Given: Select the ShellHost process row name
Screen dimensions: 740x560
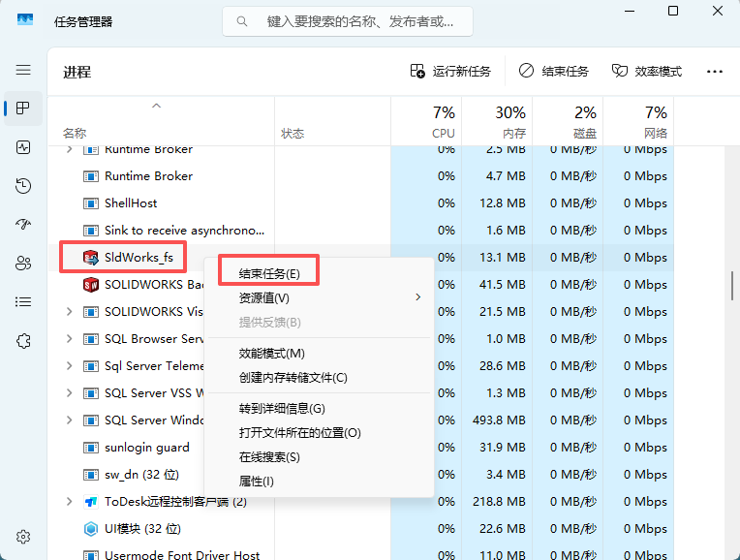Looking at the screenshot, I should tap(131, 203).
